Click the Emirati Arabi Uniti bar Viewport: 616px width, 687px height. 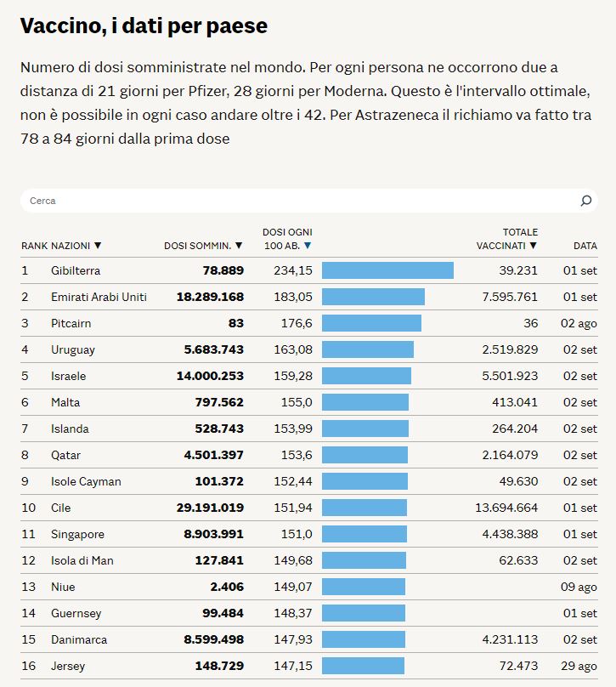tap(373, 297)
